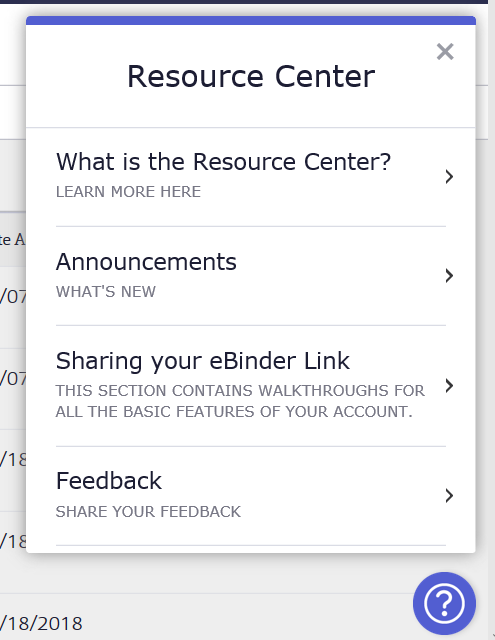The width and height of the screenshot is (495, 640).
Task: Open What is the Resource Center? entry
Action: pyautogui.click(x=251, y=177)
